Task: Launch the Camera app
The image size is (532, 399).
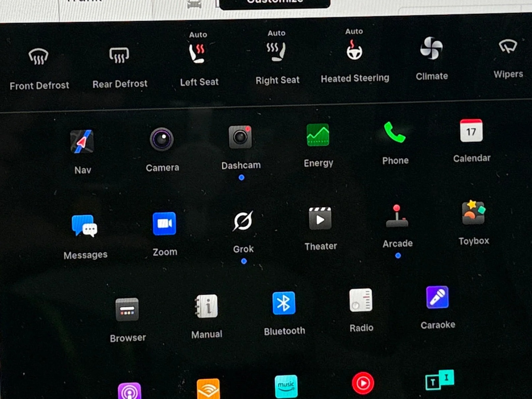Action: (x=162, y=139)
